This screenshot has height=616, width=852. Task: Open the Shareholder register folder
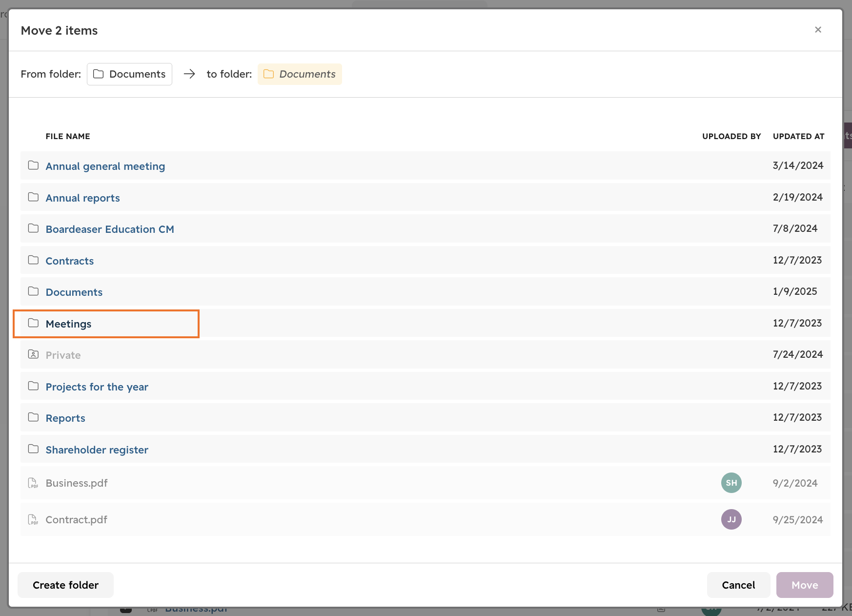(97, 450)
